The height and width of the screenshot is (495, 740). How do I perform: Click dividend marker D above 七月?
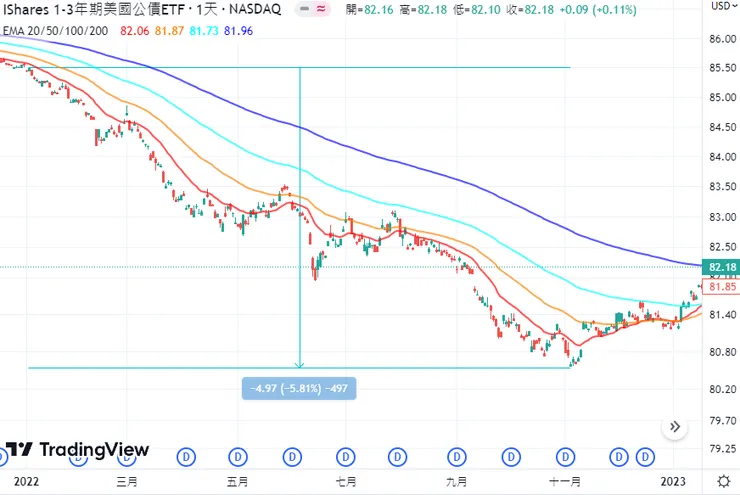coord(346,457)
